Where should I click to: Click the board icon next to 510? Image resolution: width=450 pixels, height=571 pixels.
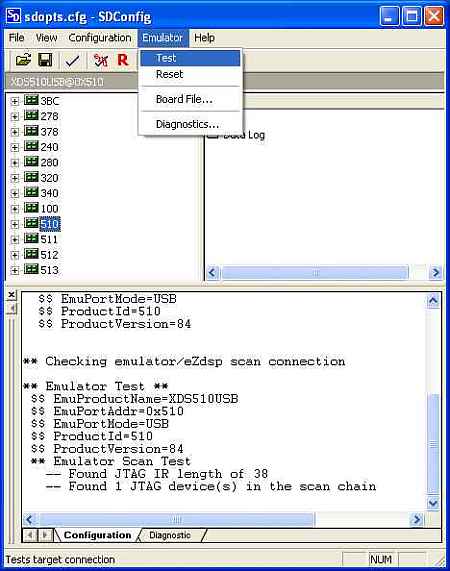pos(31,223)
